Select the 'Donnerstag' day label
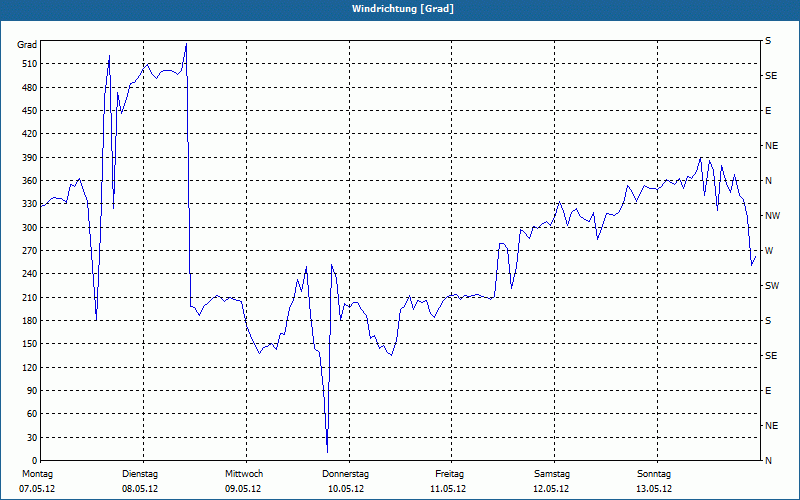This screenshot has width=800, height=500. [345, 474]
